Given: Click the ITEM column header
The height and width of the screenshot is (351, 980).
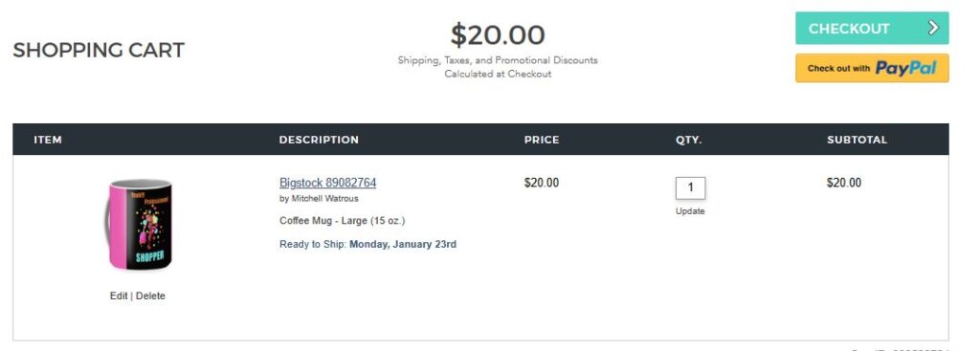Looking at the screenshot, I should click(x=48, y=140).
